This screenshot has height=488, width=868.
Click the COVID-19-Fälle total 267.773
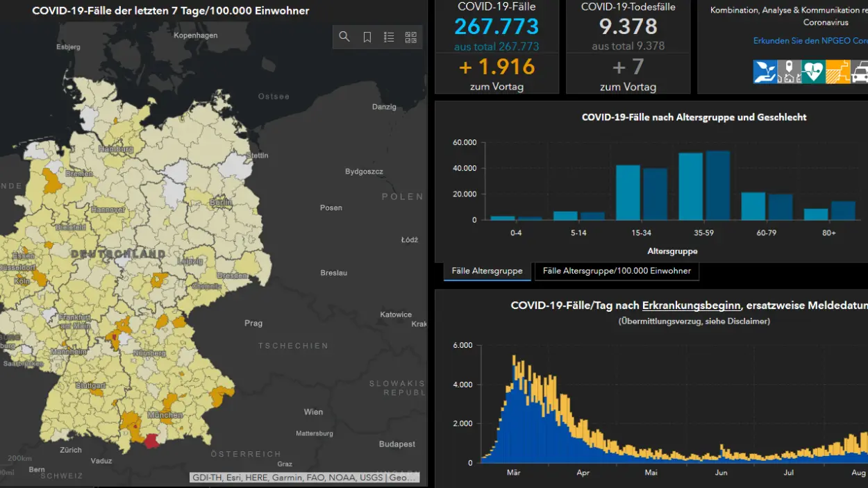496,26
